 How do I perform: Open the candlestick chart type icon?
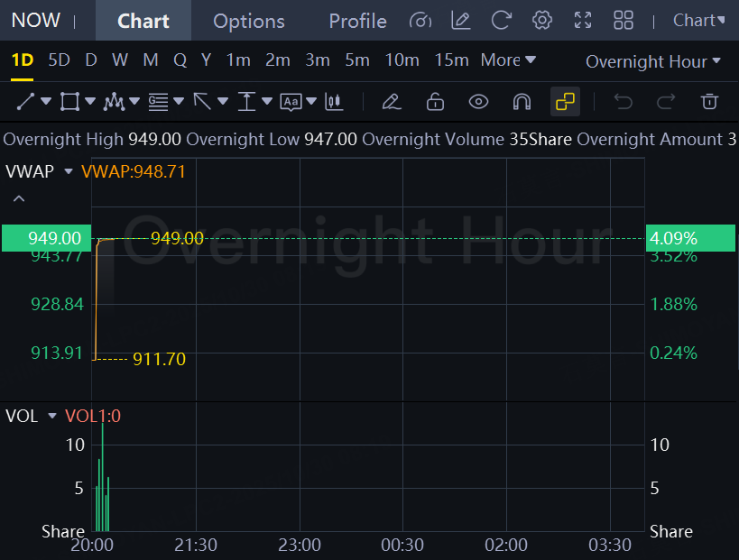click(334, 102)
